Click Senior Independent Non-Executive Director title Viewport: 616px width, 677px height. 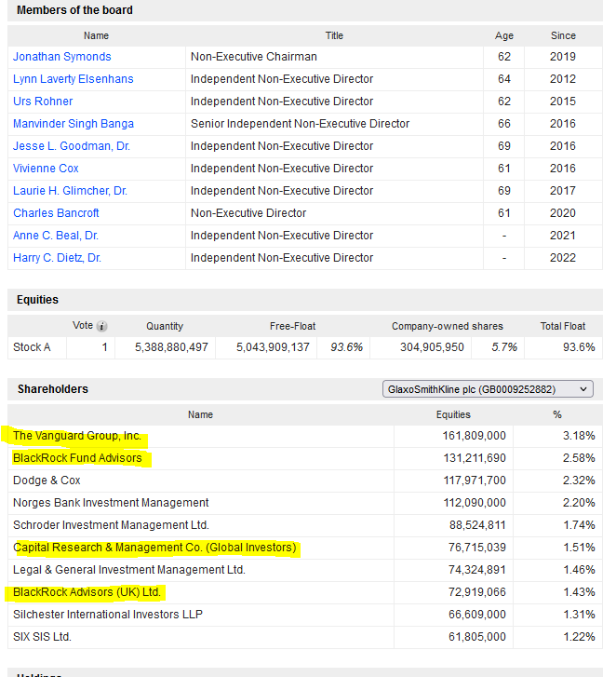click(x=300, y=124)
